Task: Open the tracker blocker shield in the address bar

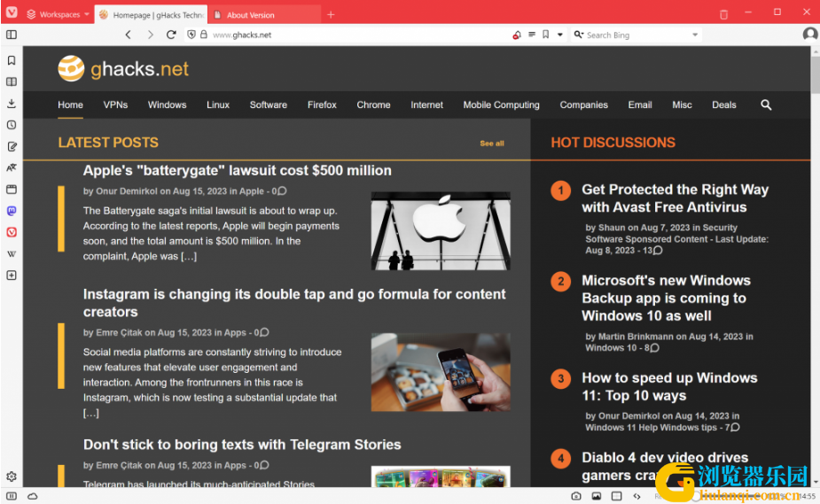Action: pos(191,35)
